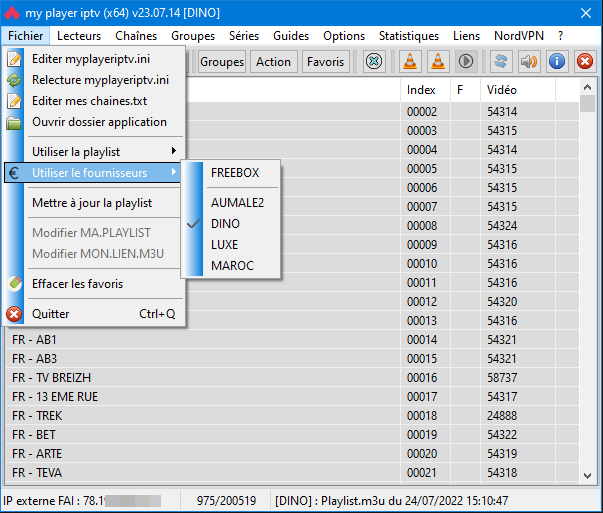Open the NordVPN menu
The width and height of the screenshot is (603, 513).
519,36
